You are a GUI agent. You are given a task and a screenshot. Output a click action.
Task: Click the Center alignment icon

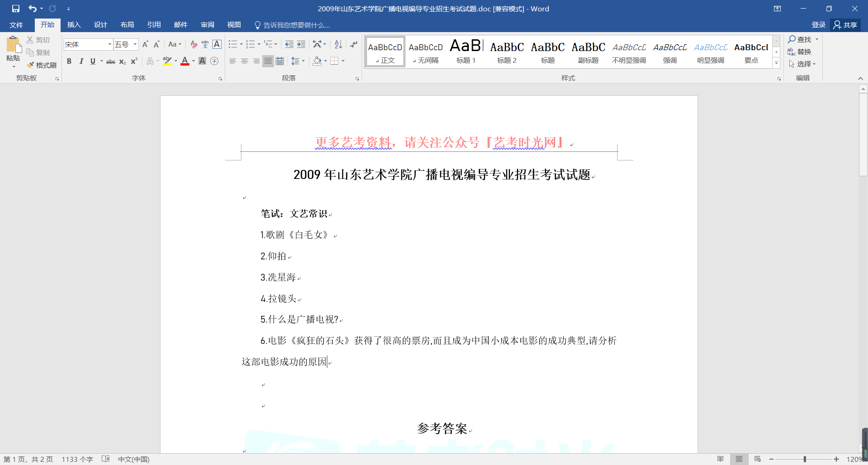tap(245, 61)
